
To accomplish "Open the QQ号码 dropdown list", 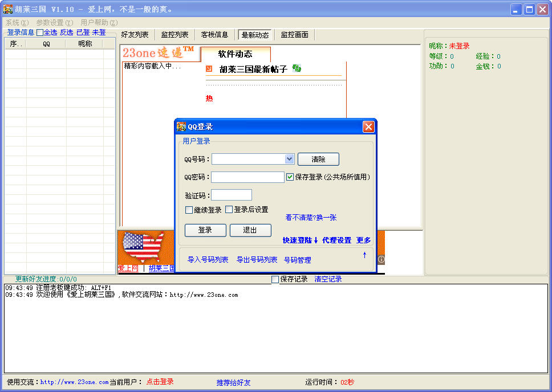I will tap(289, 159).
